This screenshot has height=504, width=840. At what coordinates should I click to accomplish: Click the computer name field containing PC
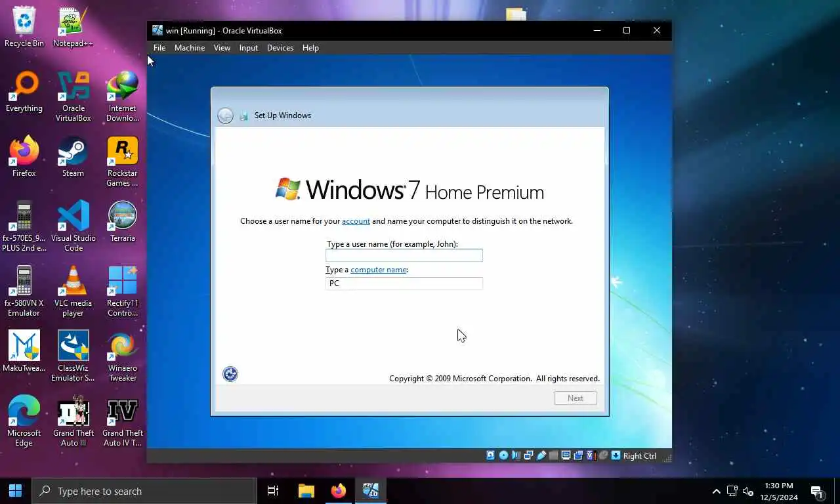[x=404, y=283]
